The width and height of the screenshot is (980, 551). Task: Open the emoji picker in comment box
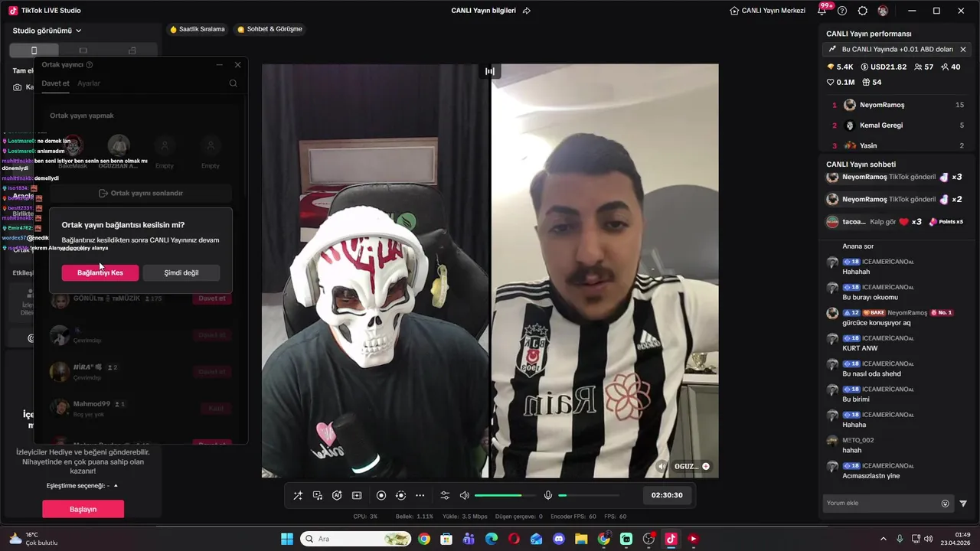click(946, 504)
